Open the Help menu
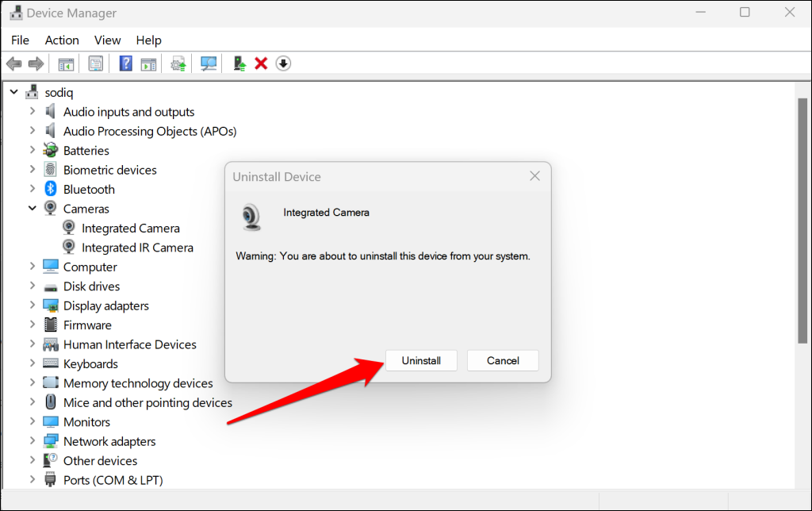The width and height of the screenshot is (812, 511). click(148, 40)
